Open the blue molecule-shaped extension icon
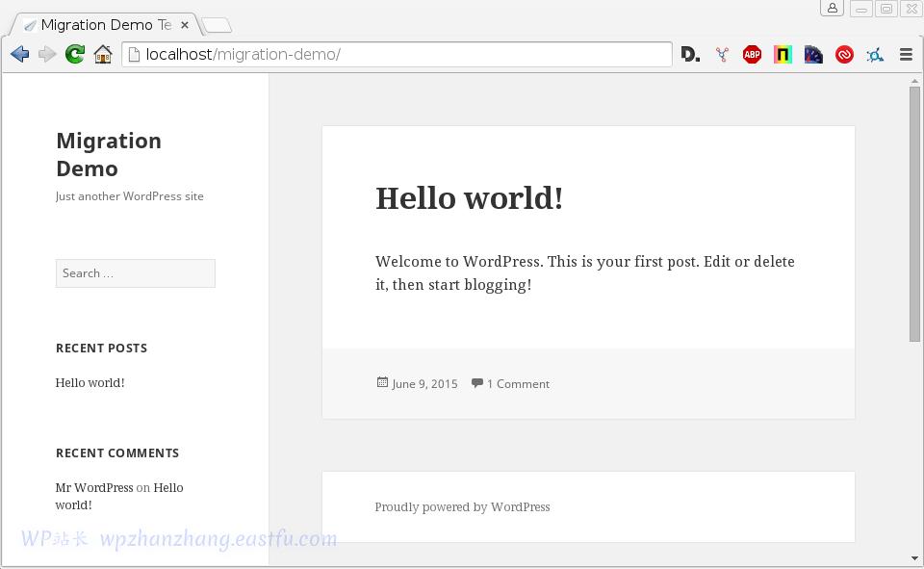Image resolution: width=924 pixels, height=569 pixels. coord(875,55)
